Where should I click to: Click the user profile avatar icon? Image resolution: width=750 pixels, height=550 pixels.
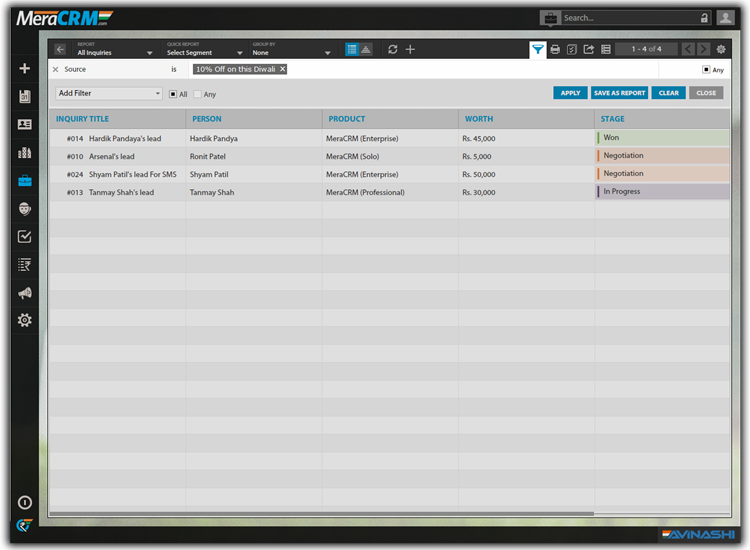[x=726, y=18]
